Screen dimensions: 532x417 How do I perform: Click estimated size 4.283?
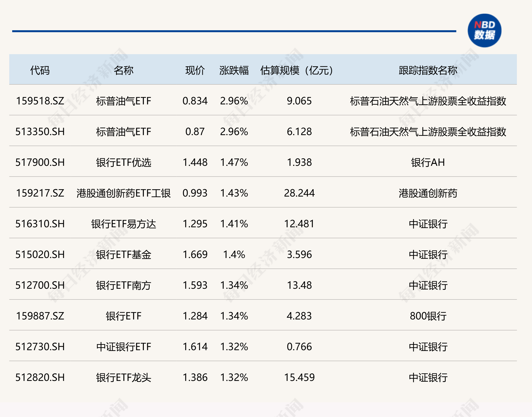pyautogui.click(x=299, y=316)
